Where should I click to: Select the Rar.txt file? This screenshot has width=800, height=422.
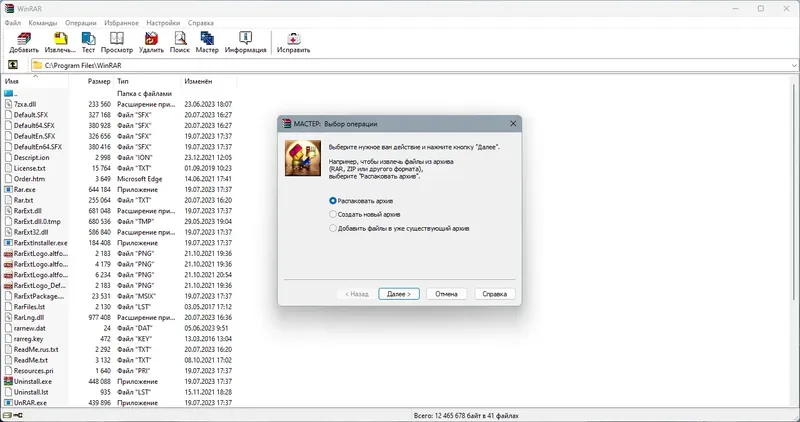tap(23, 200)
